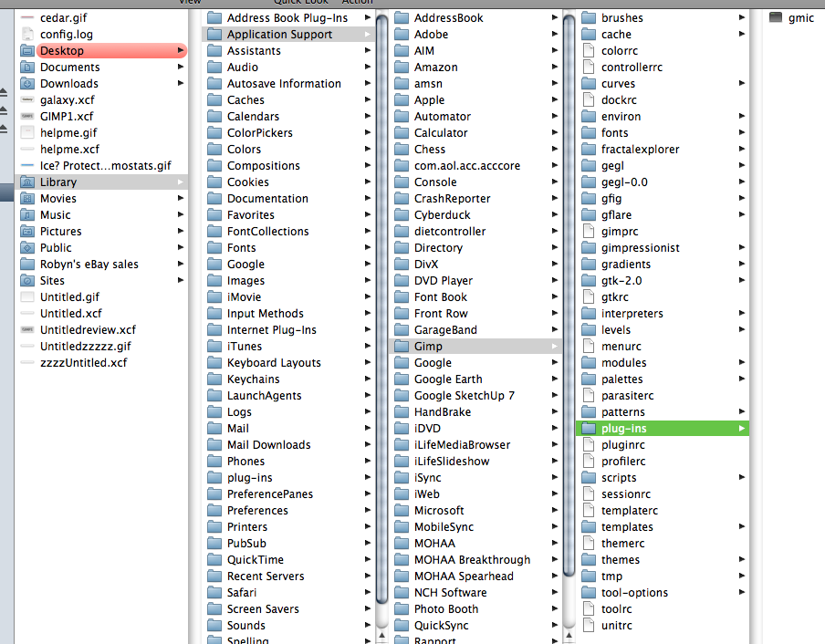
Task: Click the Desktop folder icon
Action: click(27, 51)
